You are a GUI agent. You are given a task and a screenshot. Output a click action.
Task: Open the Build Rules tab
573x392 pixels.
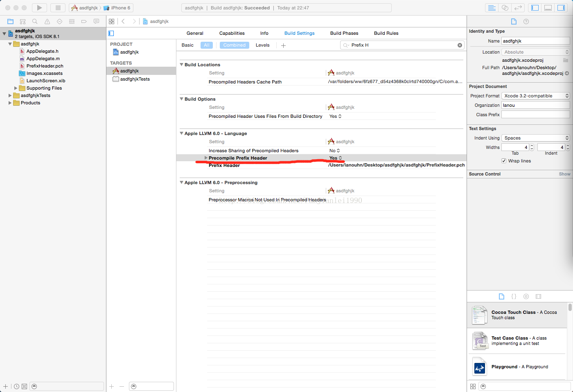tap(386, 33)
